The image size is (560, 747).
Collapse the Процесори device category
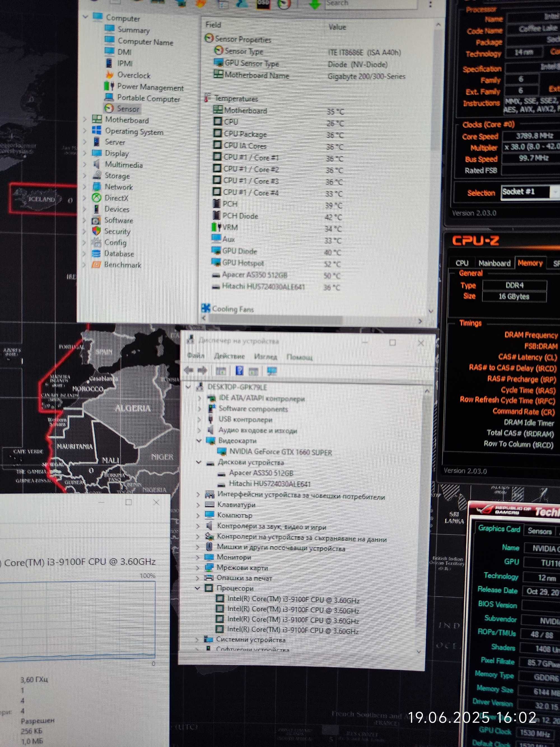(198, 588)
